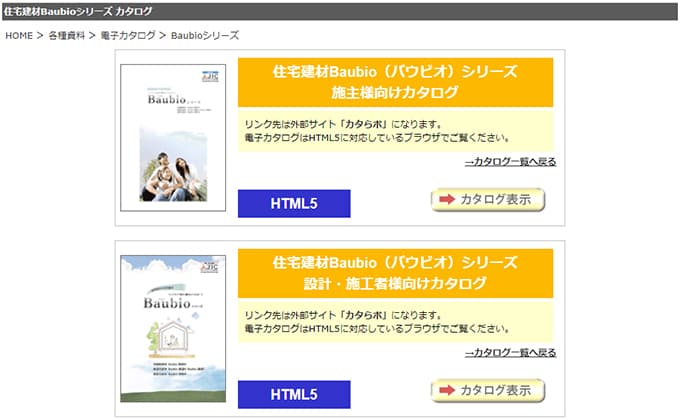Click the red arrow icon in 設計・施工者様向け カタログ表示
This screenshot has height=420, width=680.
446,390
